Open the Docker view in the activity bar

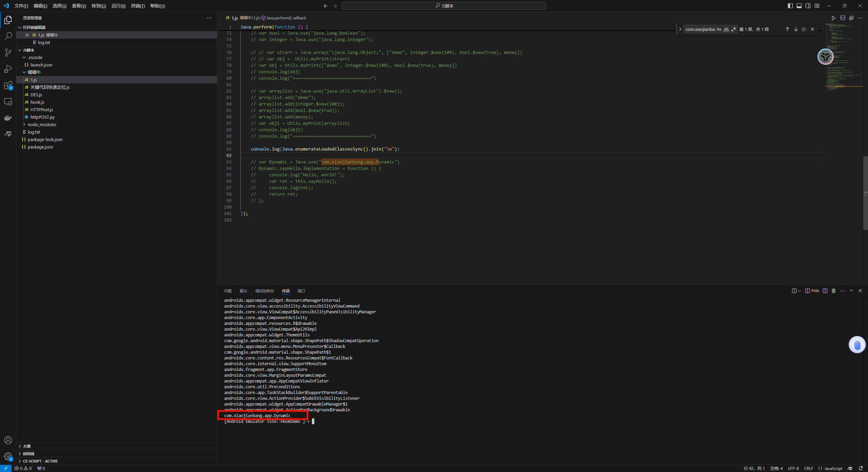tap(8, 118)
